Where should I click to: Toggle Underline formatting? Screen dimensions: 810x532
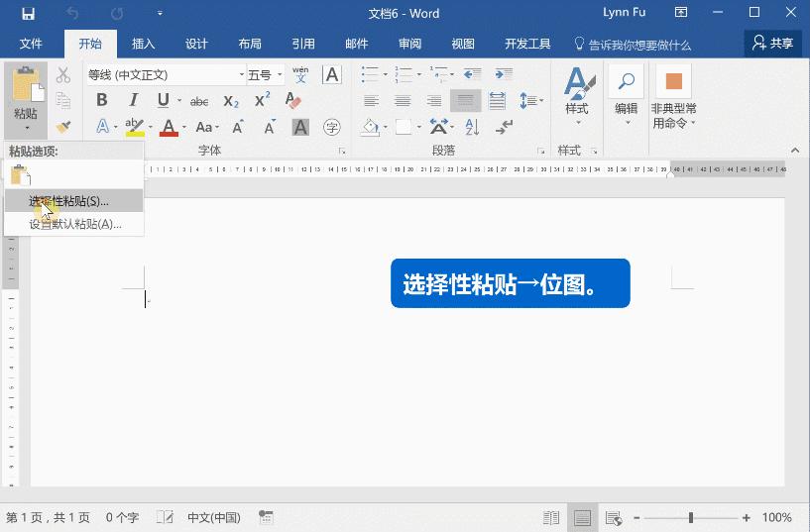[164, 100]
